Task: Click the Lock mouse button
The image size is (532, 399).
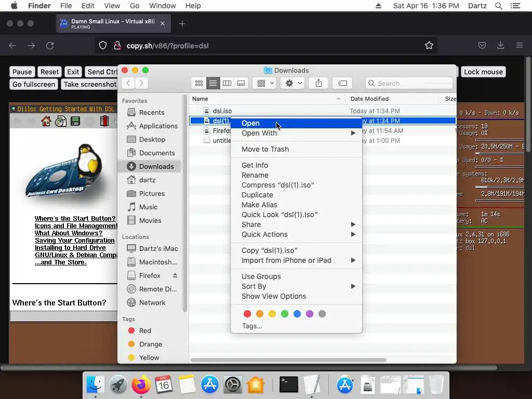Action: [483, 72]
